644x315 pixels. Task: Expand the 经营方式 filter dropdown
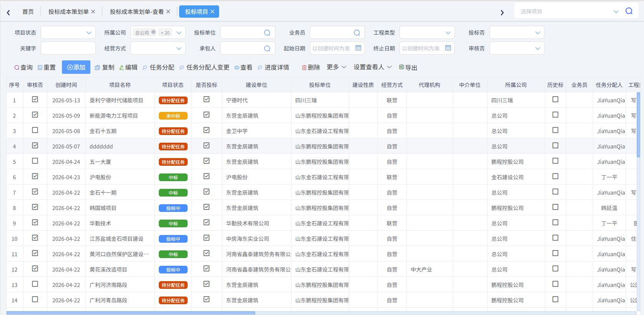pos(158,48)
